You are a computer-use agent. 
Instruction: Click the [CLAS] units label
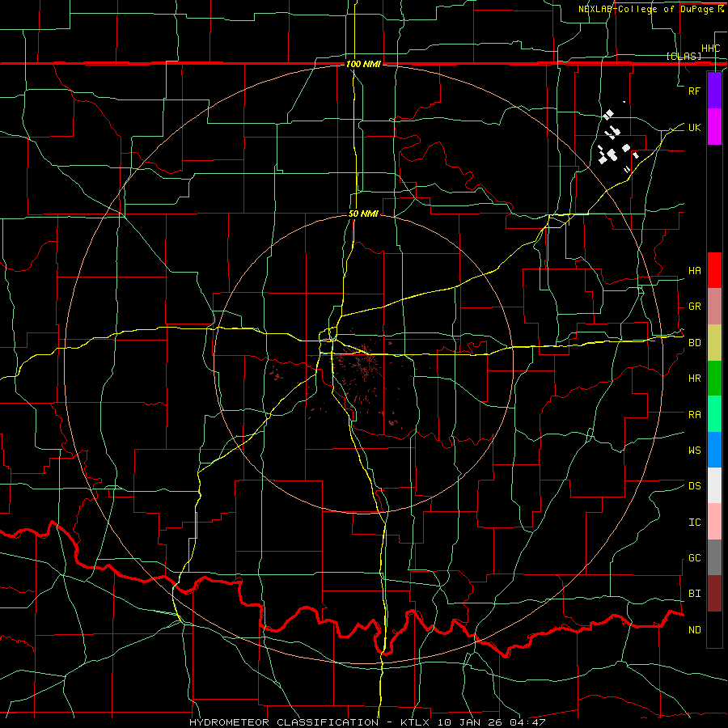(x=684, y=56)
